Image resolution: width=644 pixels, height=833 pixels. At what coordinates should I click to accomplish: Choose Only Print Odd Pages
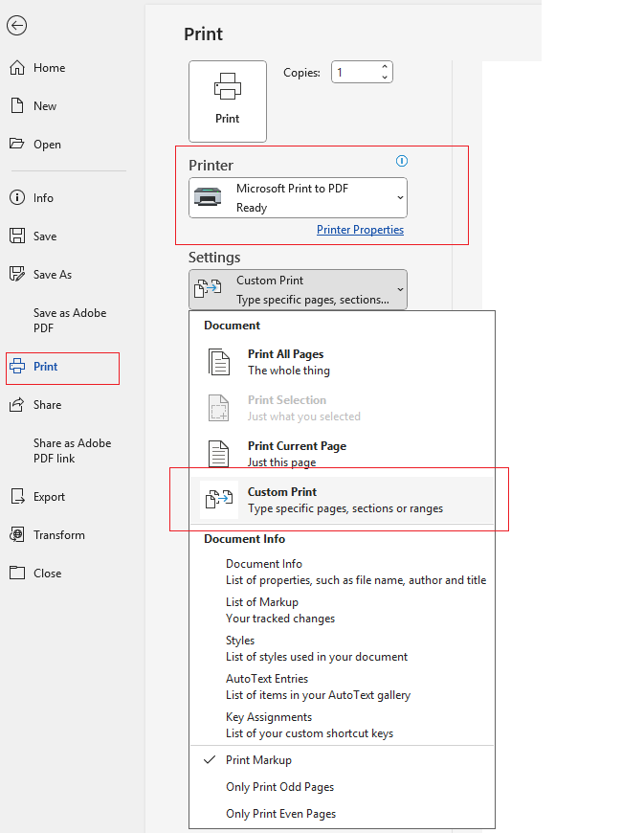[342, 787]
